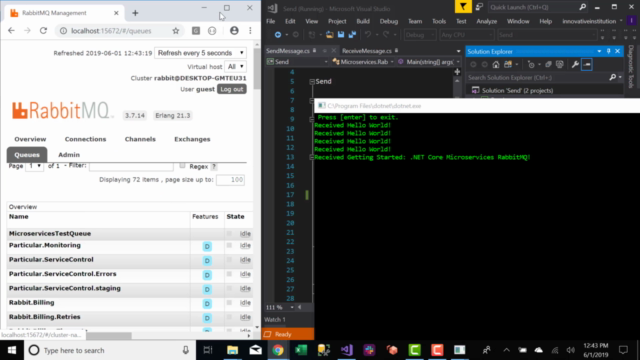The height and width of the screenshot is (360, 640).
Task: Open the 111 % zoom level dropdown
Action: click(280, 307)
